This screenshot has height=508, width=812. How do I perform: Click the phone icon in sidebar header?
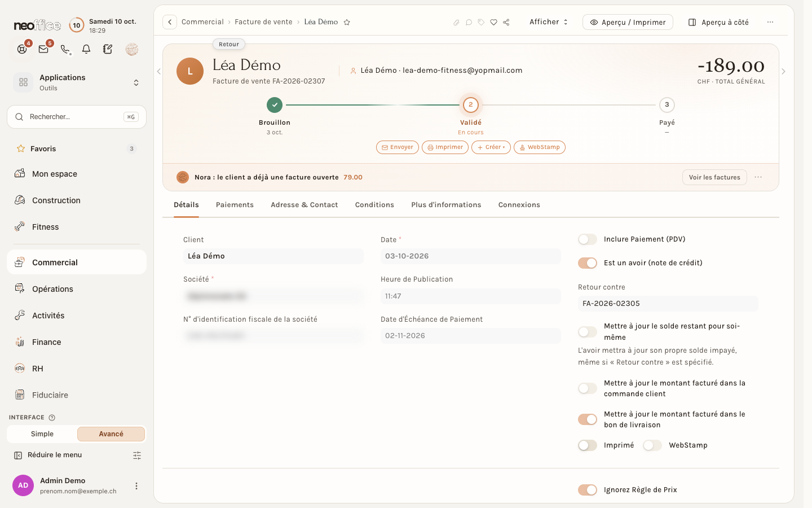coord(65,49)
